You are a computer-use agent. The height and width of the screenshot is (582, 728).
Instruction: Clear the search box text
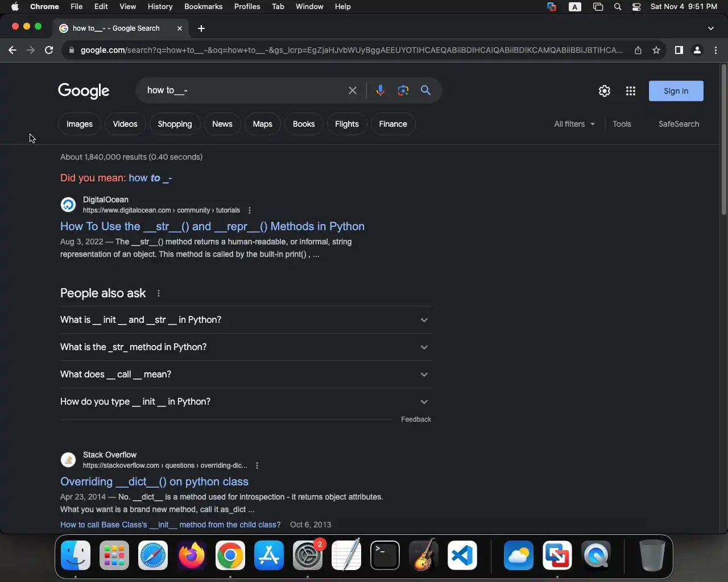point(353,90)
